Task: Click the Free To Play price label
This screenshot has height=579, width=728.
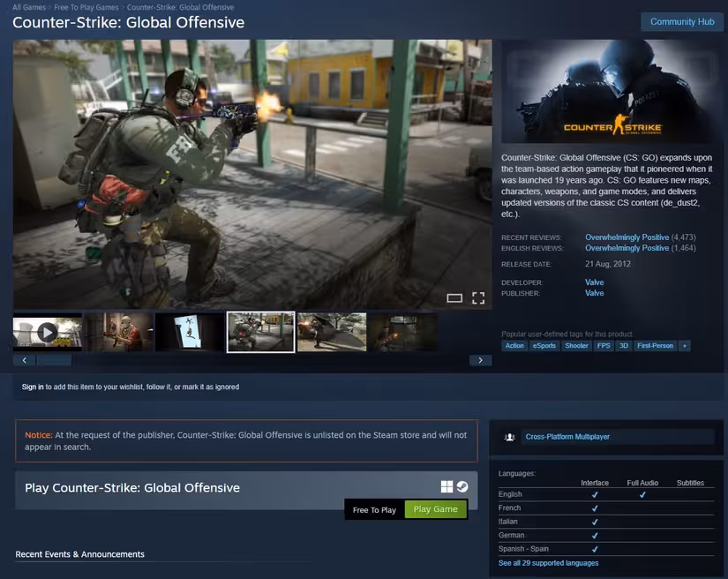Action: coord(374,510)
